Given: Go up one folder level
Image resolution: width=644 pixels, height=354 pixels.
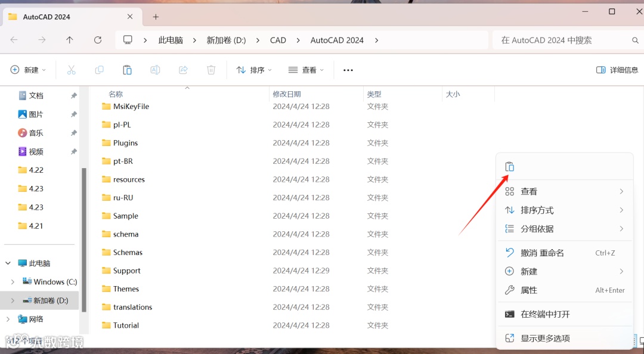Looking at the screenshot, I should point(70,40).
